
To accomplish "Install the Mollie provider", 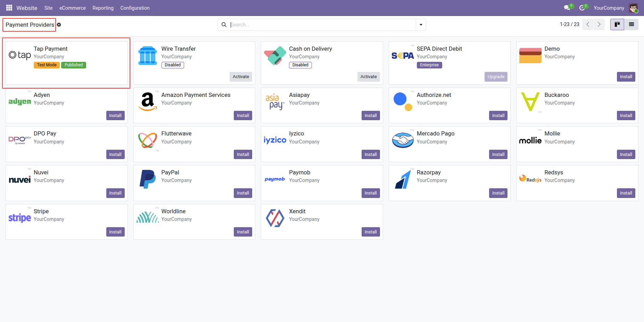I will 626,155.
